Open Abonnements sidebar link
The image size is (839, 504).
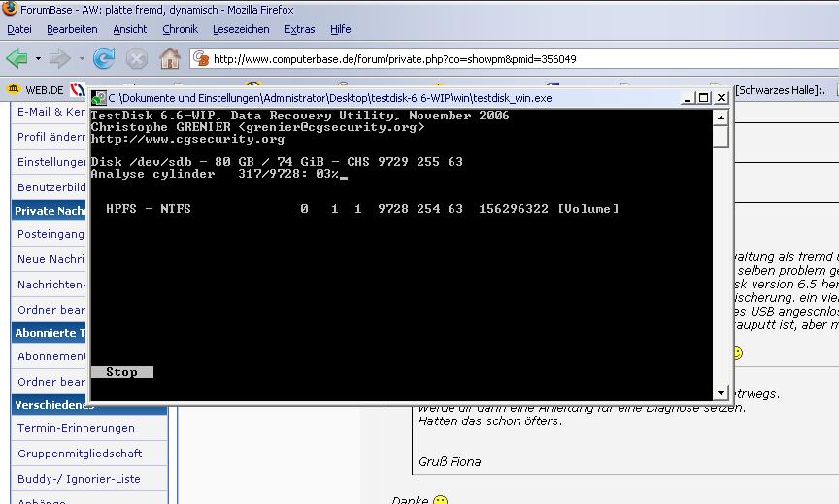(50, 356)
